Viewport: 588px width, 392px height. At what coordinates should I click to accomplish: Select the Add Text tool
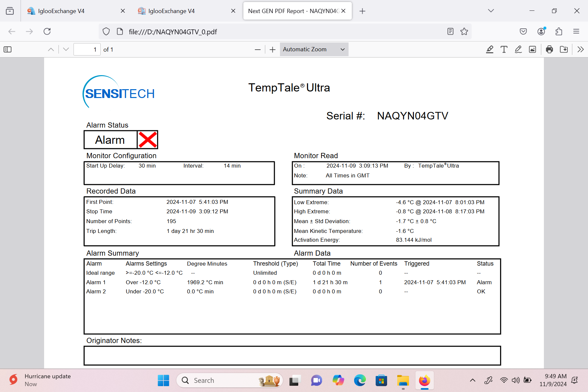[504, 49]
